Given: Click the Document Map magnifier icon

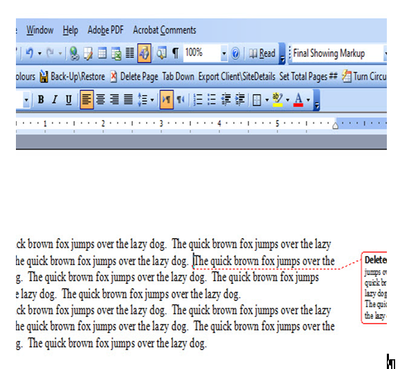Looking at the screenshot, I should (x=162, y=53).
